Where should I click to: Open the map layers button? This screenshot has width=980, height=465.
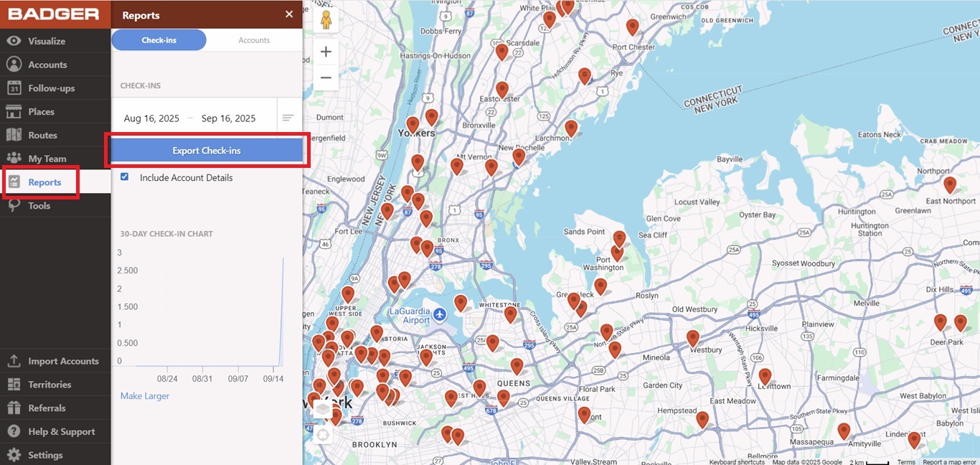(x=323, y=410)
